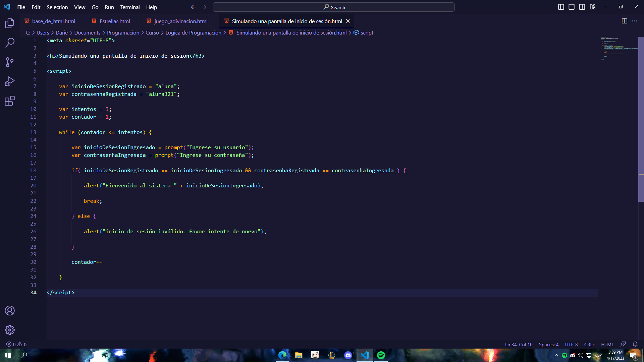Open the View menu
Image resolution: width=644 pixels, height=362 pixels.
click(x=79, y=7)
